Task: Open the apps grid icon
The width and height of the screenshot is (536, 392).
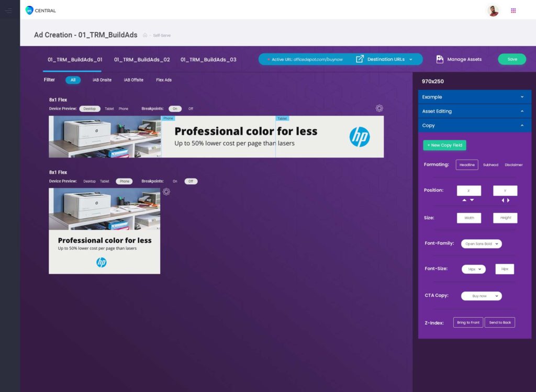Action: pyautogui.click(x=513, y=10)
